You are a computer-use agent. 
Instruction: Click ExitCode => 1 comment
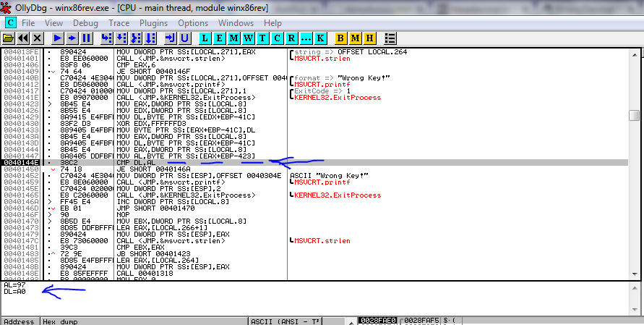322,91
